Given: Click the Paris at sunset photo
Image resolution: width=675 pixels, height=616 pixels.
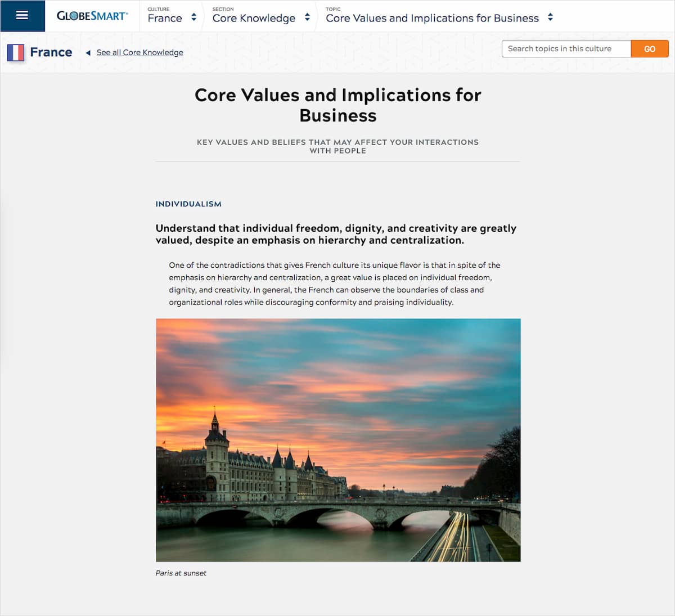Looking at the screenshot, I should click(338, 440).
